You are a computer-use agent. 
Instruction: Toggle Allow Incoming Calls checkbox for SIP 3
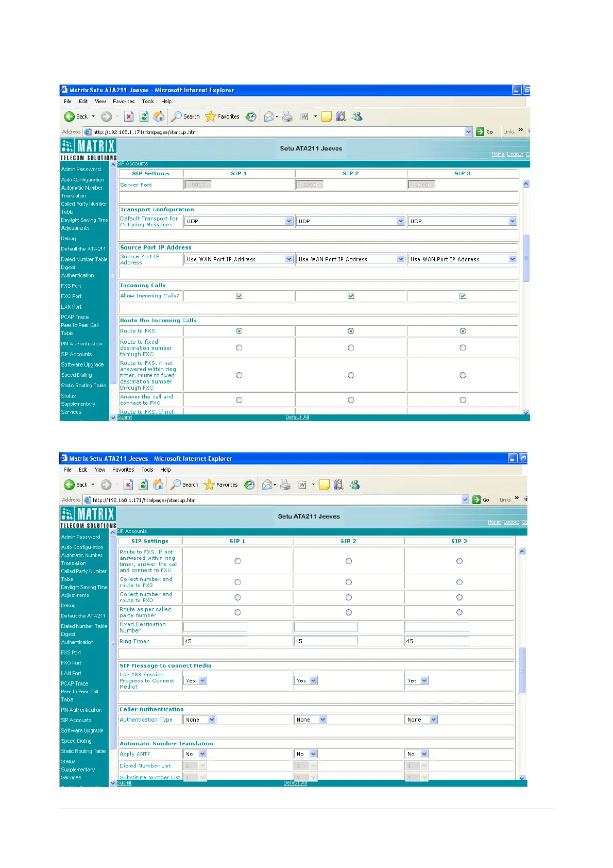(463, 296)
